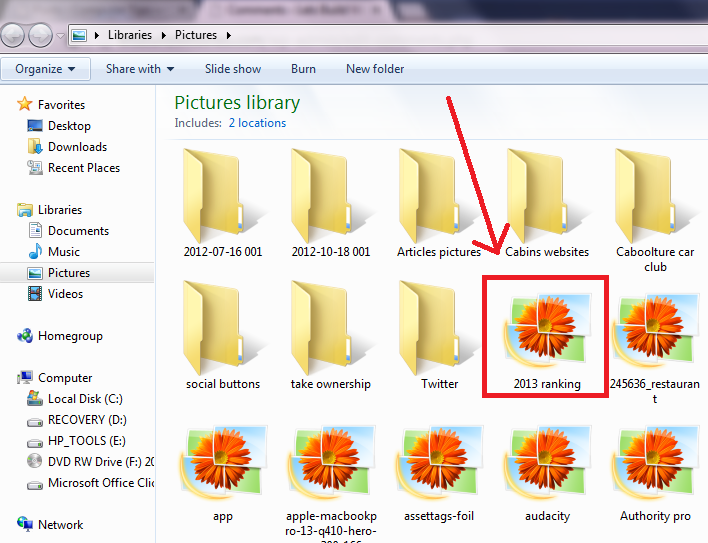This screenshot has height=543, width=708.
Task: Click the 2 locations link
Action: 257,123
